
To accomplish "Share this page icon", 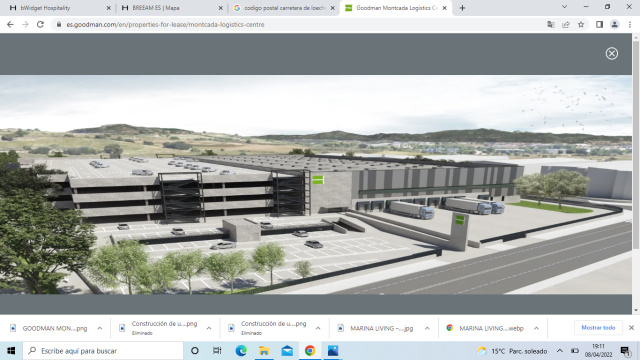I will [566, 24].
